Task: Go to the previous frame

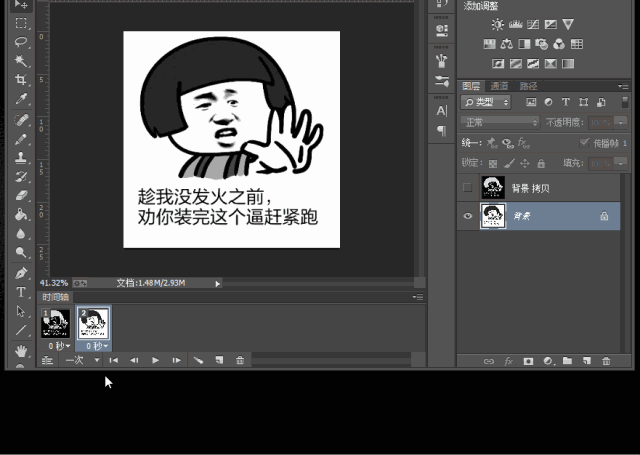Action: [x=134, y=360]
